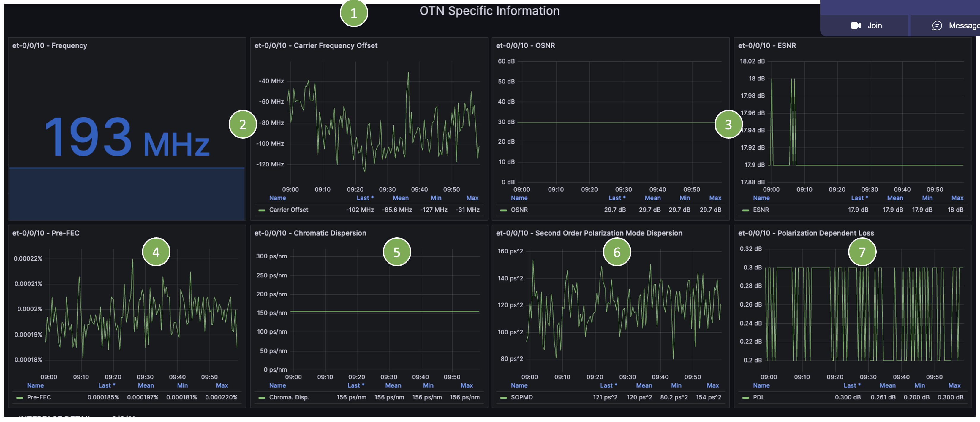
Task: Open the et-0/0/10 - Frequency panel title menu
Action: coord(50,46)
